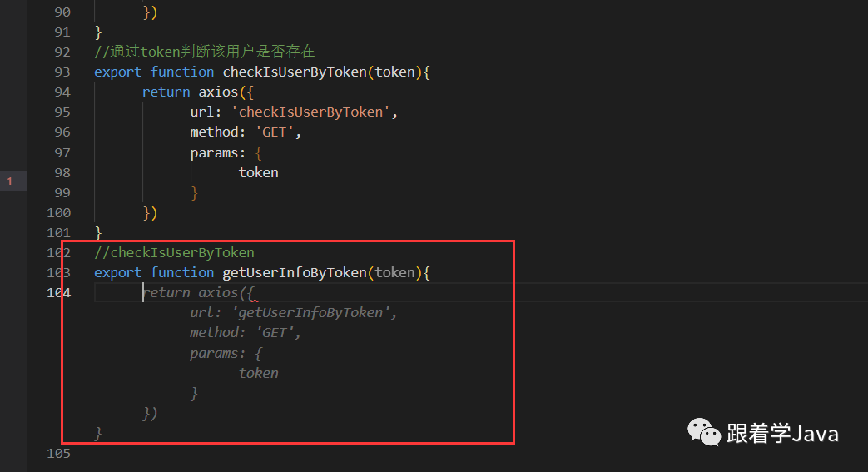868x472 pixels.
Task: Click 'return' keyword on line 94
Action: 166,92
